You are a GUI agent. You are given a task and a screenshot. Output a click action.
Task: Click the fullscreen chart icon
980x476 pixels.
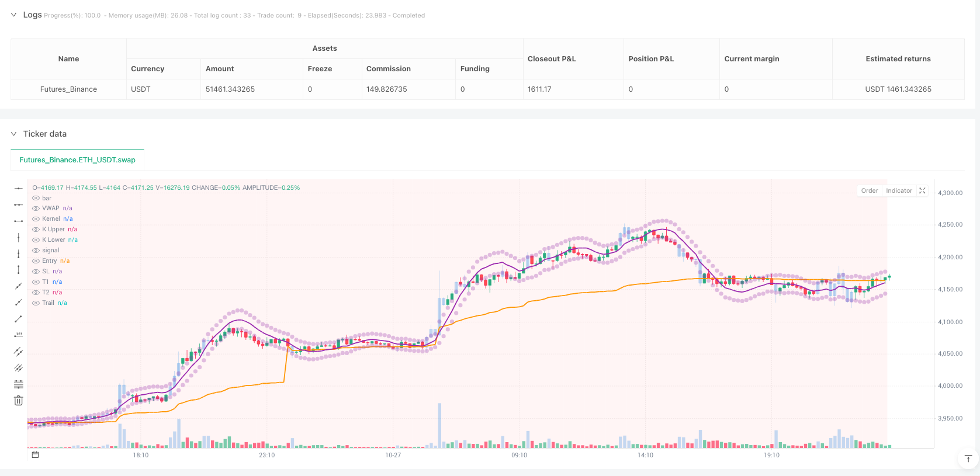pos(922,191)
